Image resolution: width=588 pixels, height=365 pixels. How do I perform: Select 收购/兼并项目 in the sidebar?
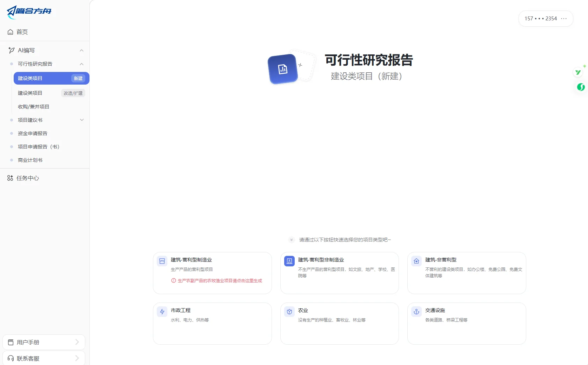coord(33,106)
